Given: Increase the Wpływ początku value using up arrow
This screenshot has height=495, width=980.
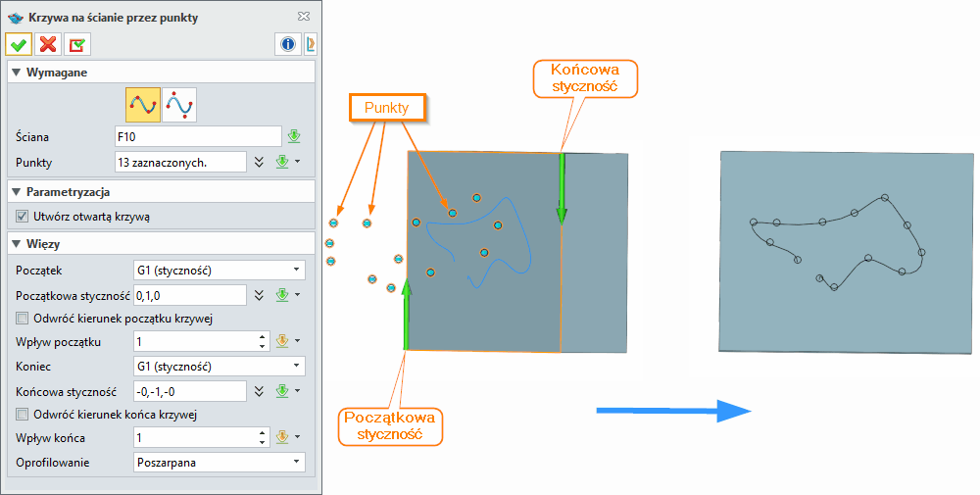Looking at the screenshot, I should point(262,336).
